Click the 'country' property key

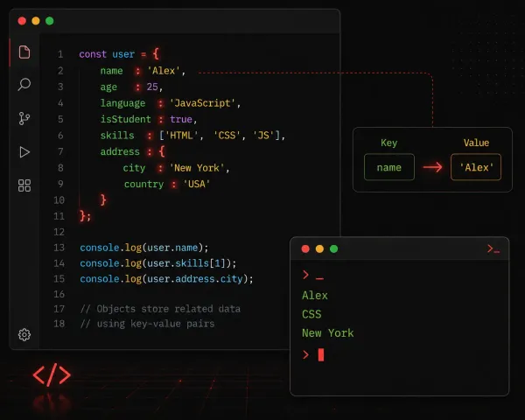tap(144, 185)
